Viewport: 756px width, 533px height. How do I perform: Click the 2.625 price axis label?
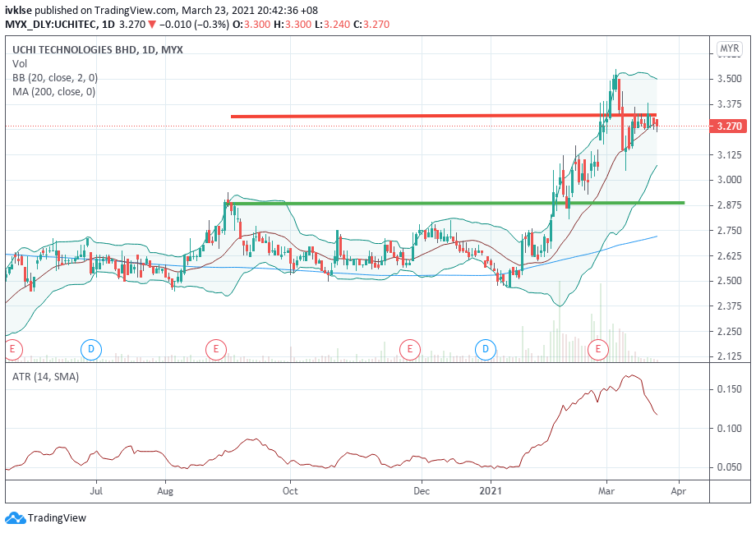point(730,255)
